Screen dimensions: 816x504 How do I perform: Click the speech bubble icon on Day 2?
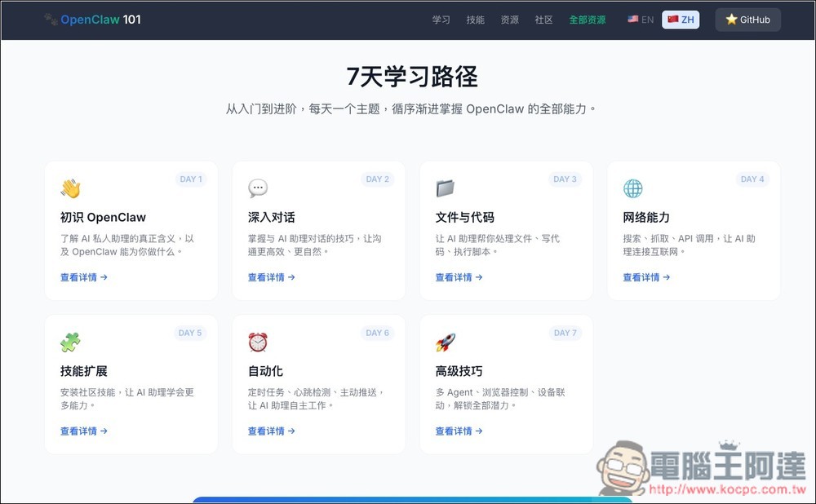pos(257,188)
